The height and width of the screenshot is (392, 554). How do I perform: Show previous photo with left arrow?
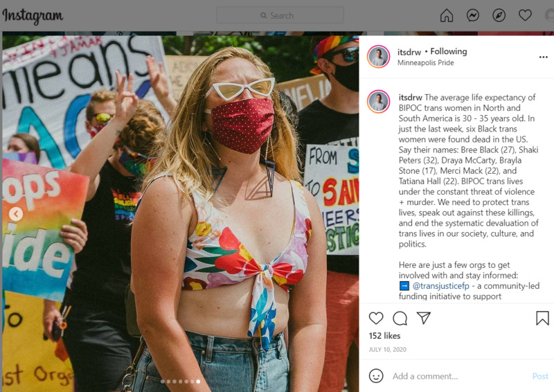click(16, 214)
